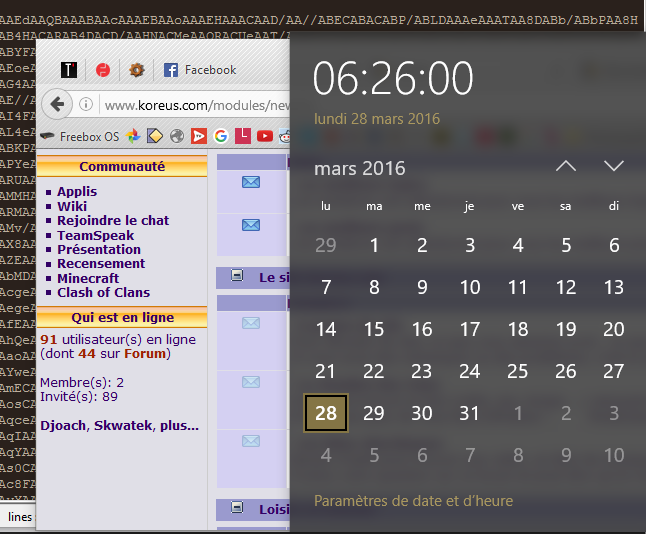646x534 pixels.
Task: Go to previous month in calendar
Action: click(566, 166)
